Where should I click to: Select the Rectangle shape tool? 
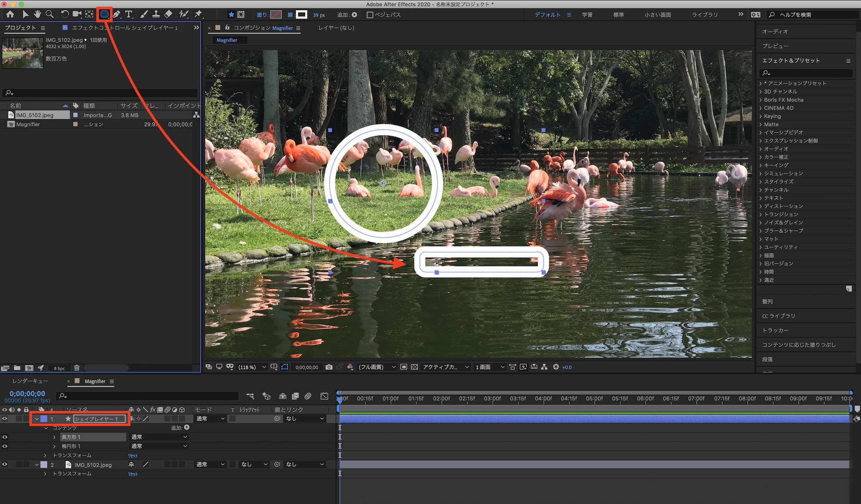[104, 14]
